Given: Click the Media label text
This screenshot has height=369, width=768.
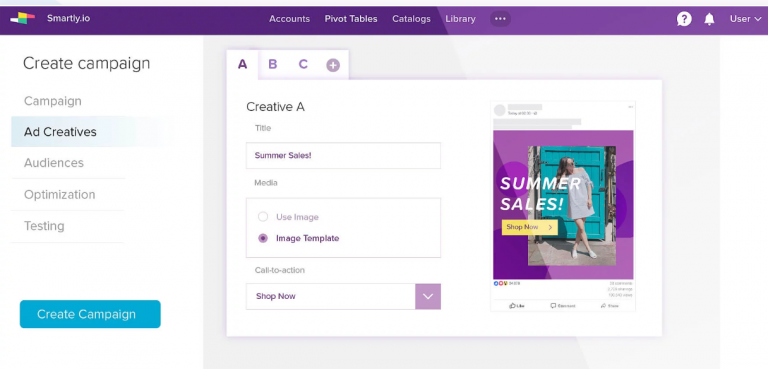Looking at the screenshot, I should (x=266, y=183).
